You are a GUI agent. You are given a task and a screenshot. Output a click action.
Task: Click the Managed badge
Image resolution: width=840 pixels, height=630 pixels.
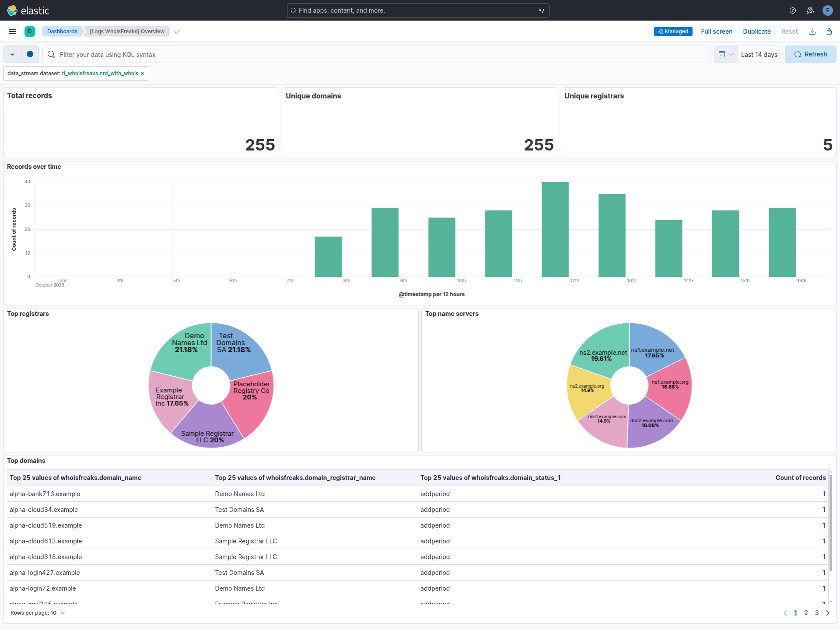[673, 31]
